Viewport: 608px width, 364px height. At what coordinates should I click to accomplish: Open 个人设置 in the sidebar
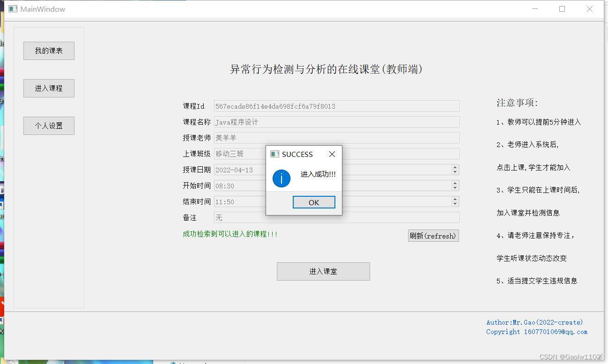[x=49, y=126]
